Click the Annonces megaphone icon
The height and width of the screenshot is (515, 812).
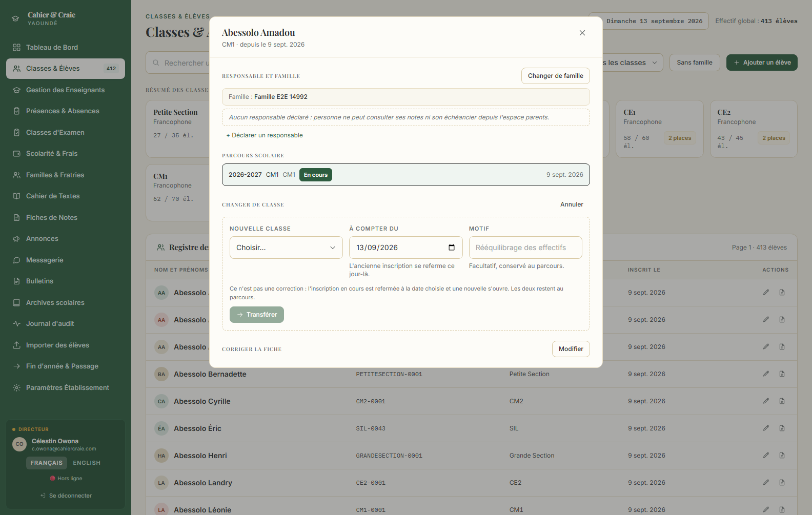pos(16,239)
